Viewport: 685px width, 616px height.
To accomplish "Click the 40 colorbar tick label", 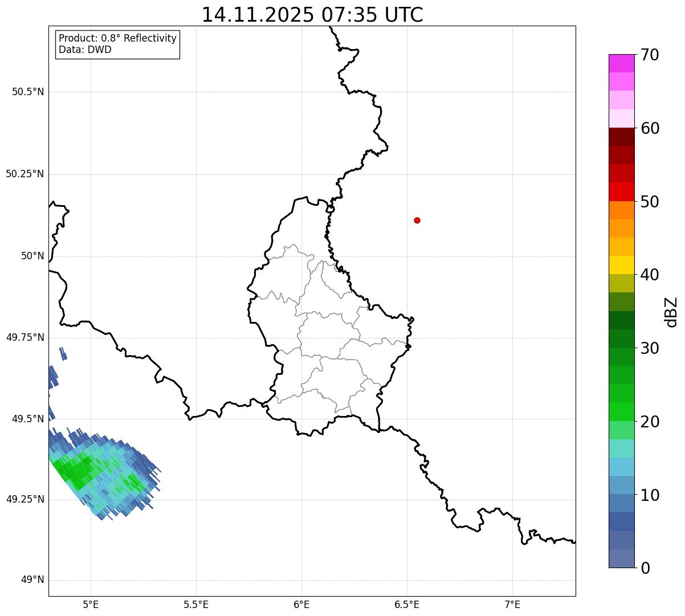I will tap(650, 275).
